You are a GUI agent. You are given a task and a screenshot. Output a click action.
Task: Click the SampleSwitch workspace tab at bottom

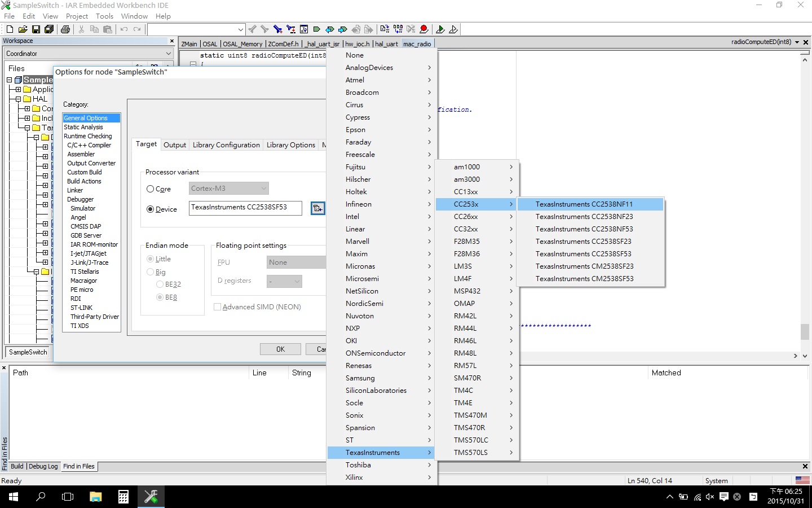point(28,352)
